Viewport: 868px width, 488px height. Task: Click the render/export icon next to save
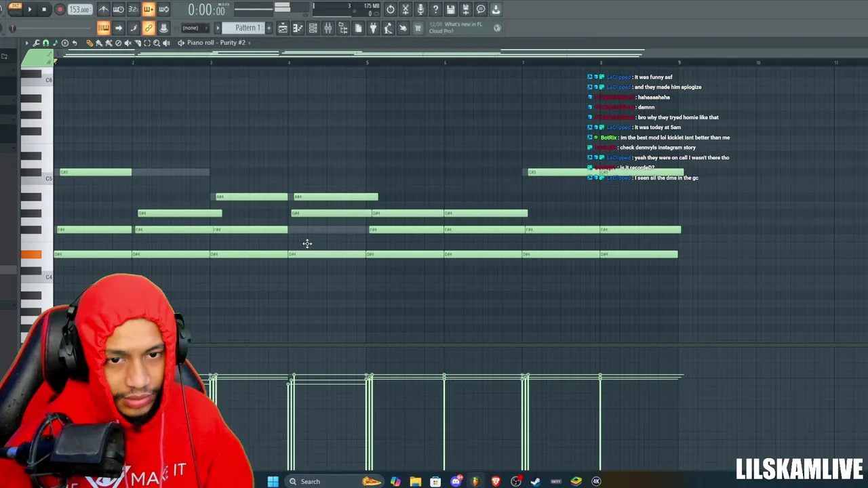pyautogui.click(x=465, y=9)
